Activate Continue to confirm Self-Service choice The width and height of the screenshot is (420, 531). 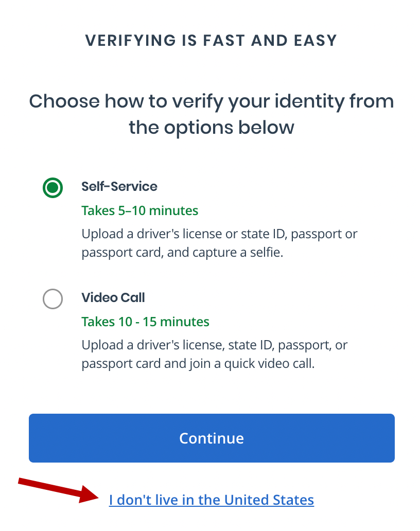[212, 438]
